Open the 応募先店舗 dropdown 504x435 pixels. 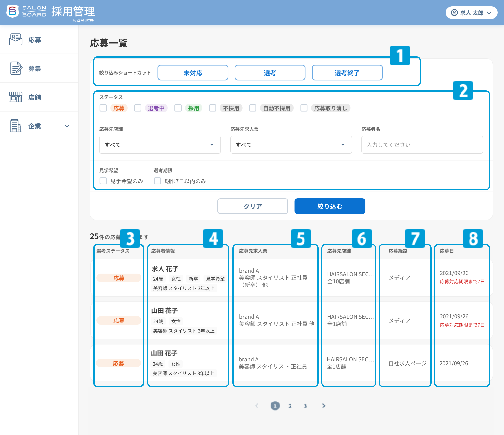point(160,145)
